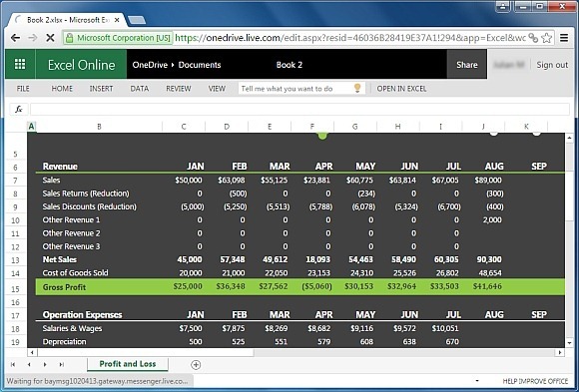Select July Depreciation 670 cell

452,341
